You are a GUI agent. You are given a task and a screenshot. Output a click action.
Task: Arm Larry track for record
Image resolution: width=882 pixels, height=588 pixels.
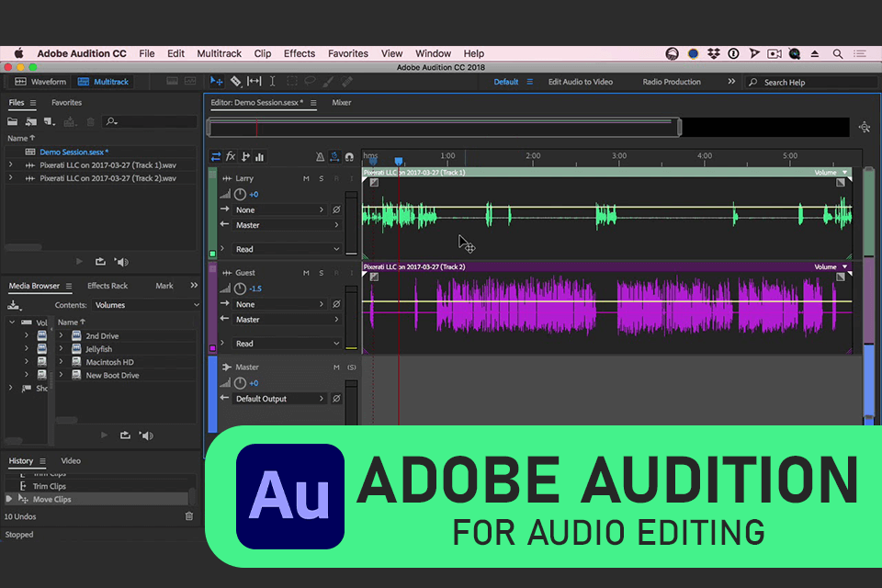coord(336,178)
